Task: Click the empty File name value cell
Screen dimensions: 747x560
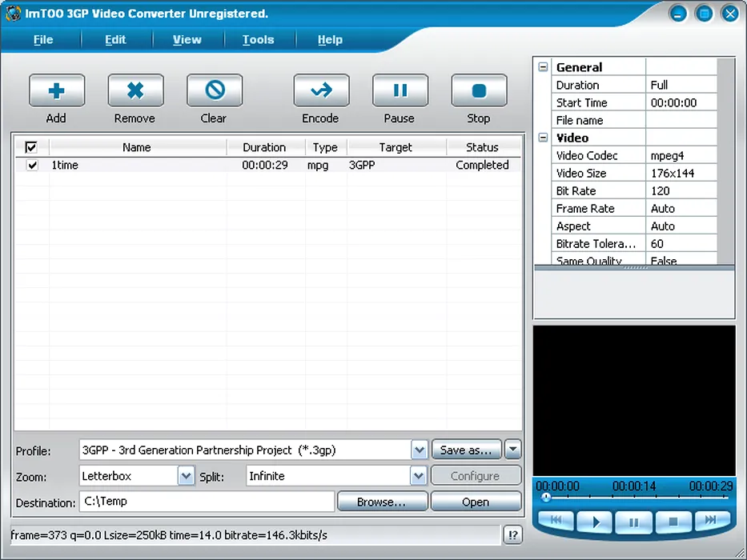Action: (681, 120)
